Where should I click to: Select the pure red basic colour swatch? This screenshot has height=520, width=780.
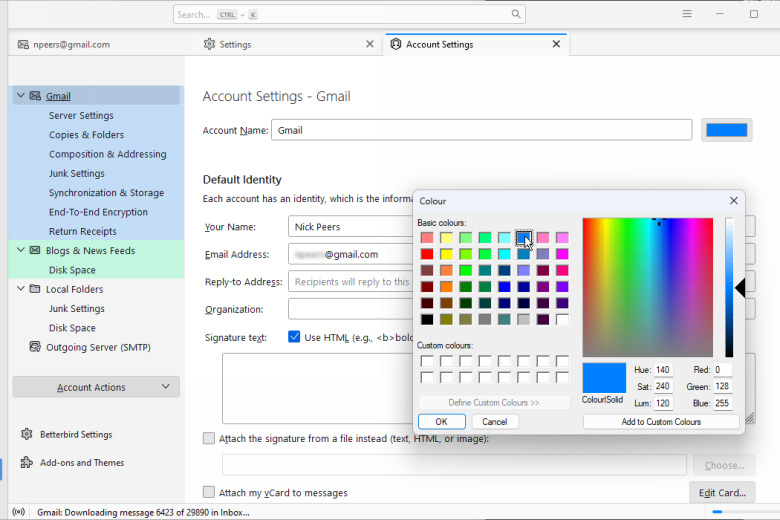tap(427, 254)
